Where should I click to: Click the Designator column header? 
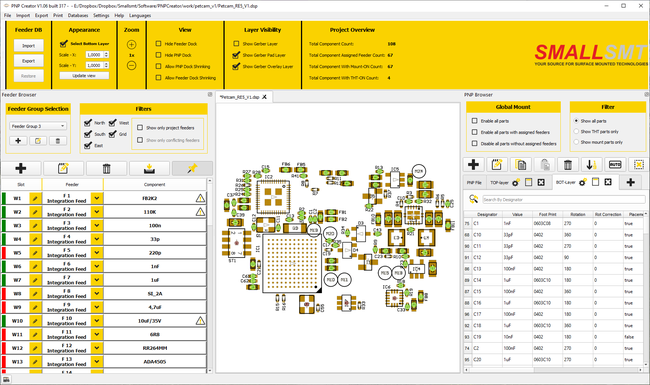(487, 214)
